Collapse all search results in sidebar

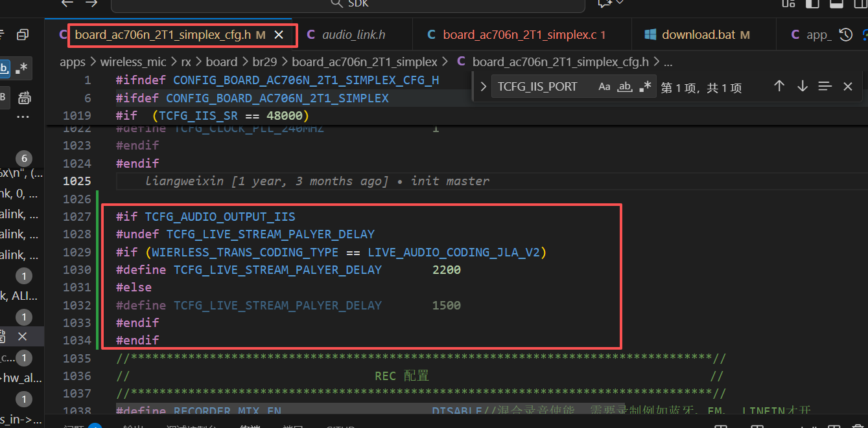tap(23, 35)
